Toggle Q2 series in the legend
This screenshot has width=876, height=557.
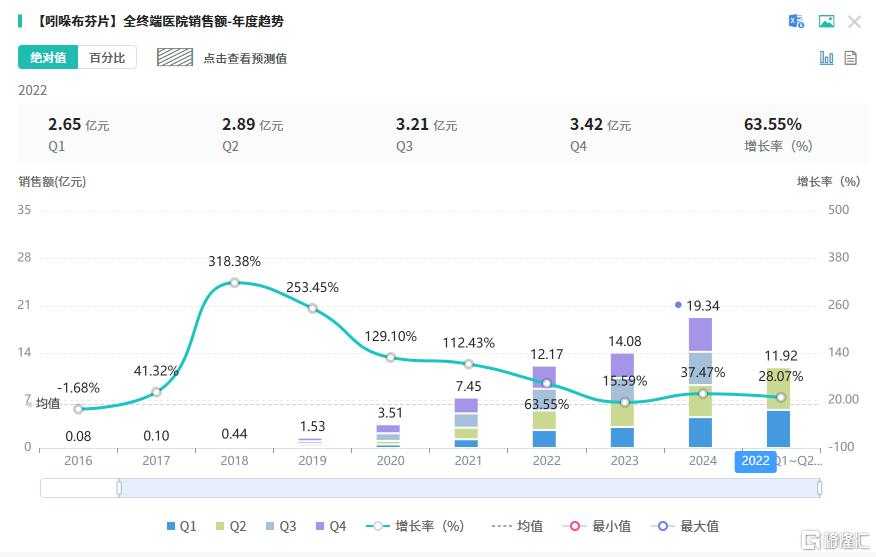coord(229,526)
